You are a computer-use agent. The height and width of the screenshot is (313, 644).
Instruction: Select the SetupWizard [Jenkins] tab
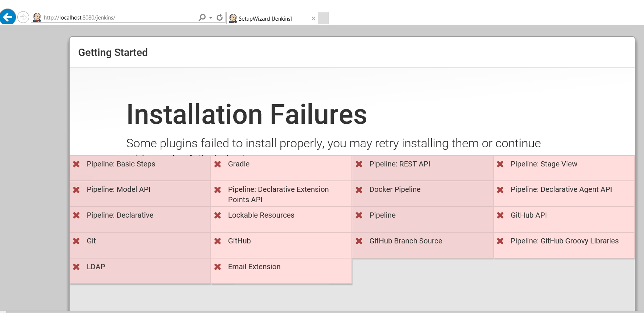272,18
